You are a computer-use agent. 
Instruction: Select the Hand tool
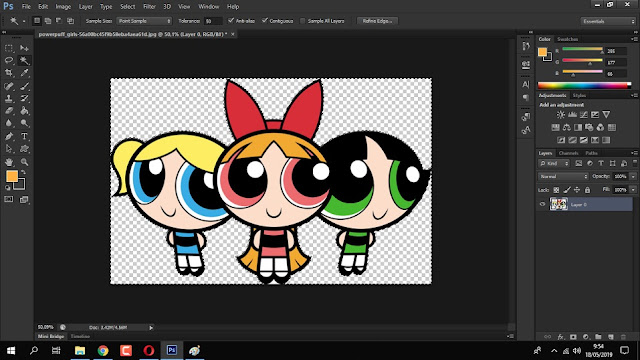point(9,162)
